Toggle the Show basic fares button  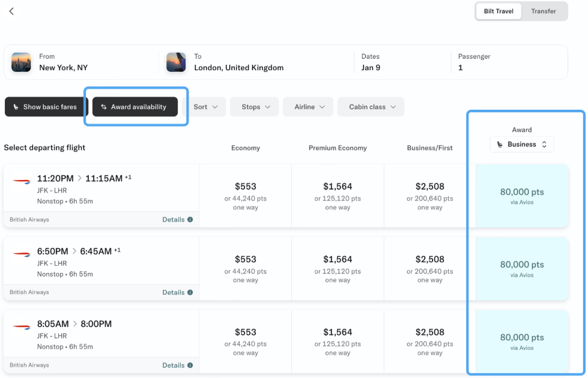pyautogui.click(x=46, y=107)
